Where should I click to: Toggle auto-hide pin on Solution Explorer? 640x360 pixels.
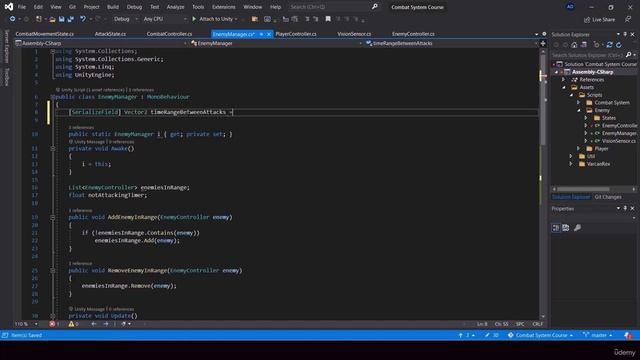pos(625,34)
